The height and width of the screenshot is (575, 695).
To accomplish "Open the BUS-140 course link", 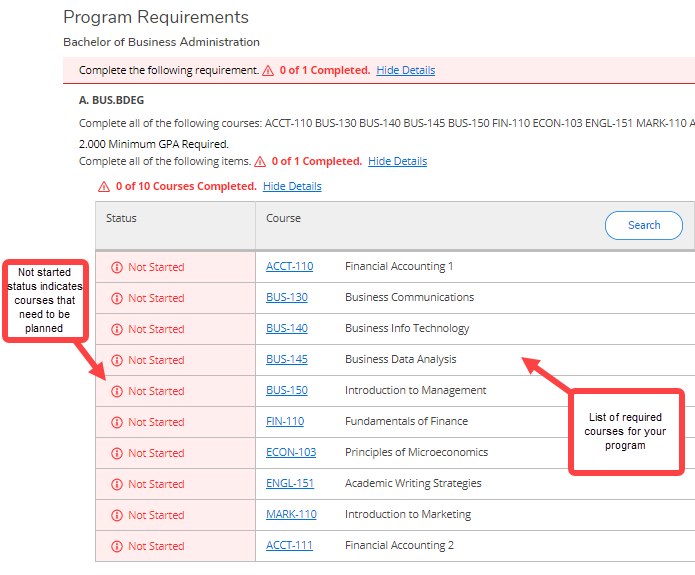I will tap(287, 329).
